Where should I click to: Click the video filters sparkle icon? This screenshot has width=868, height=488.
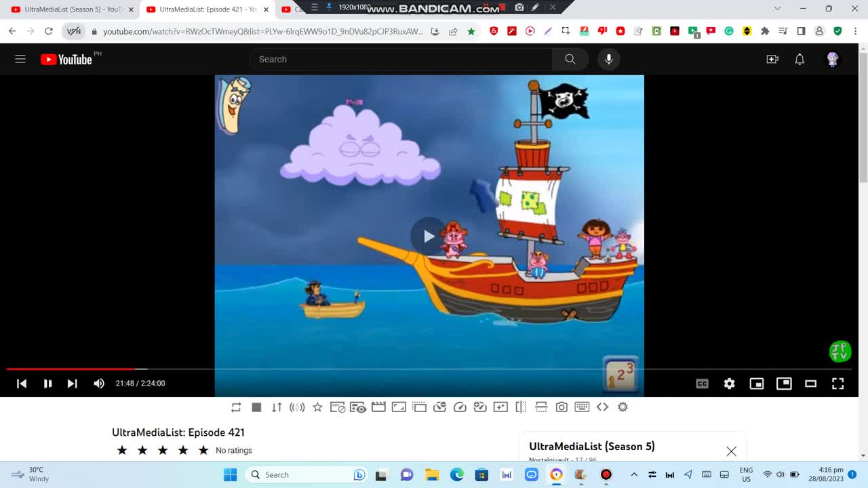pyautogui.click(x=500, y=407)
